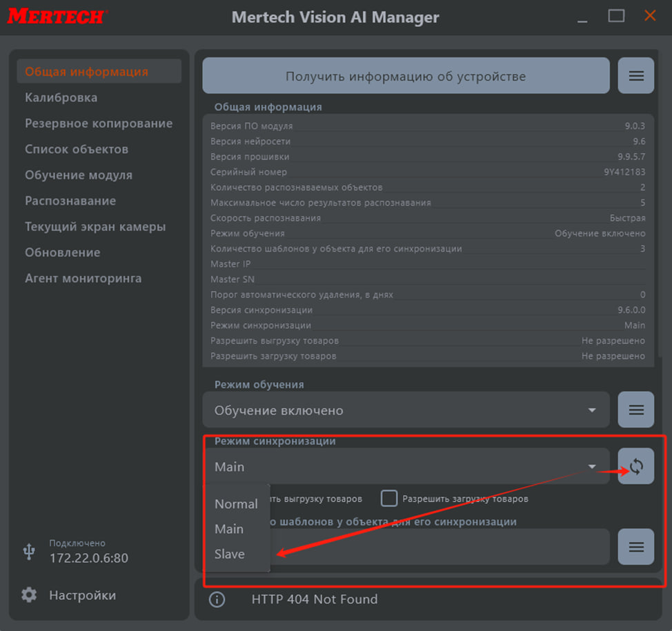This screenshot has height=631, width=672.
Task: Open the sync mode dropdown showing Main
Action: pos(406,467)
